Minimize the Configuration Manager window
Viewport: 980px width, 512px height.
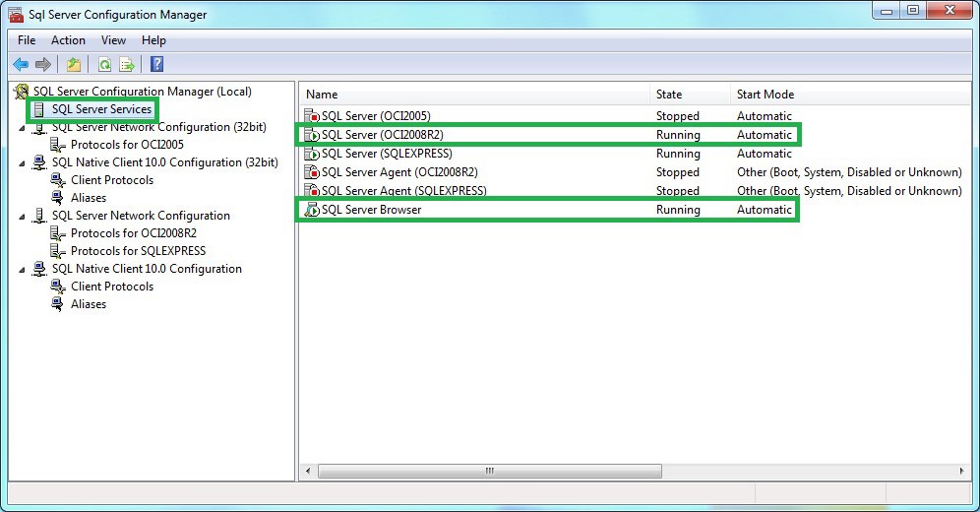[887, 11]
